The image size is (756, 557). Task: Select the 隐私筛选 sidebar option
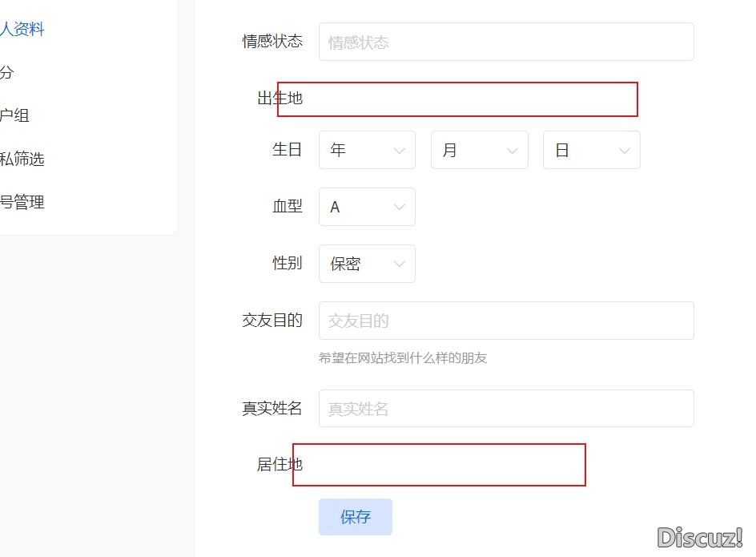pyautogui.click(x=22, y=159)
